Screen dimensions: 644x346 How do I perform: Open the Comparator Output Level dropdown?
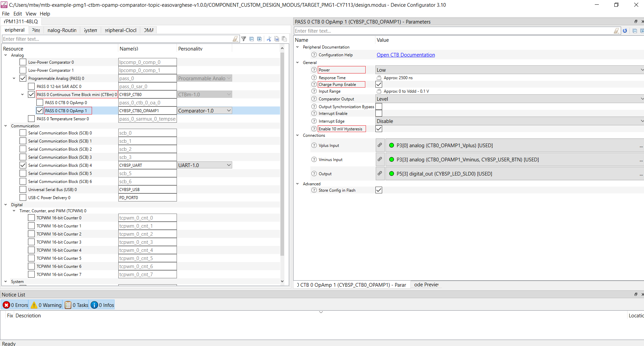[510, 99]
